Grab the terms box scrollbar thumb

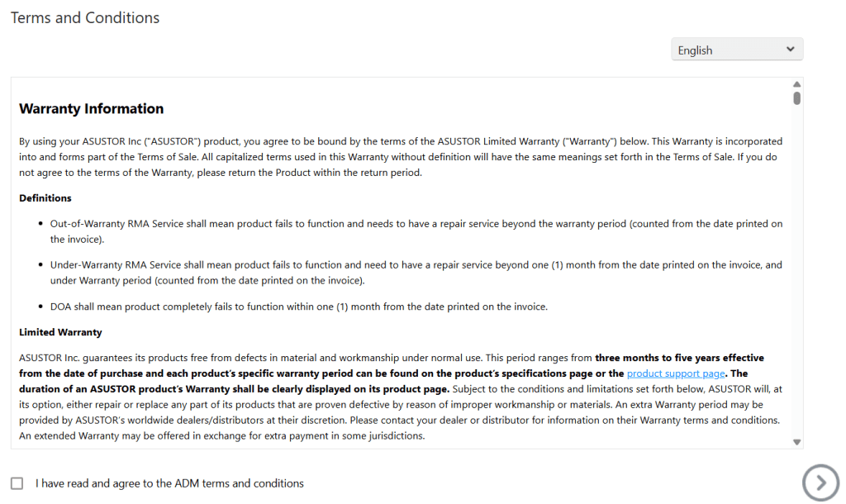pos(796,98)
